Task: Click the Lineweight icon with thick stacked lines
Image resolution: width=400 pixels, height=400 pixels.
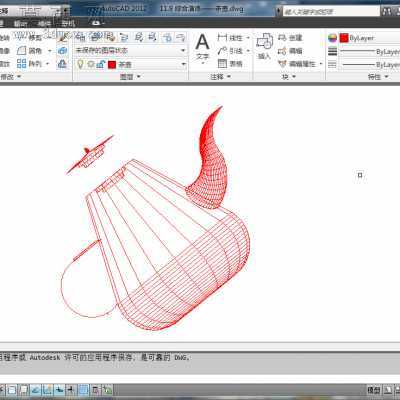Action: tap(332, 51)
